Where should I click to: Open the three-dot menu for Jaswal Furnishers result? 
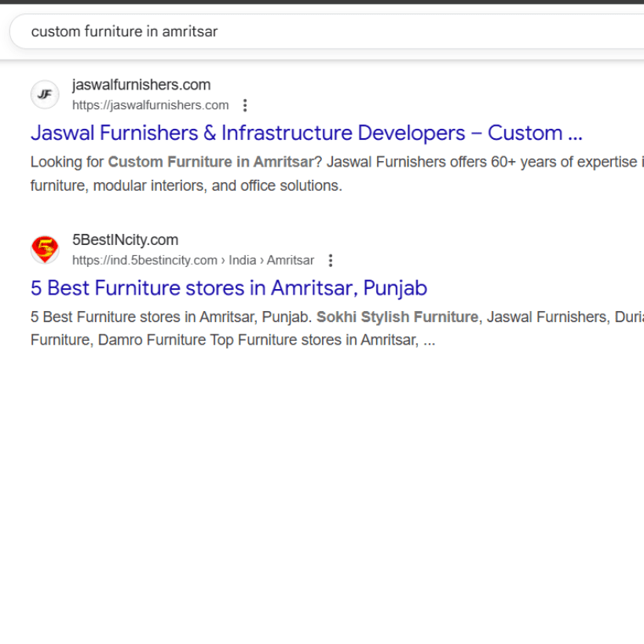click(246, 104)
